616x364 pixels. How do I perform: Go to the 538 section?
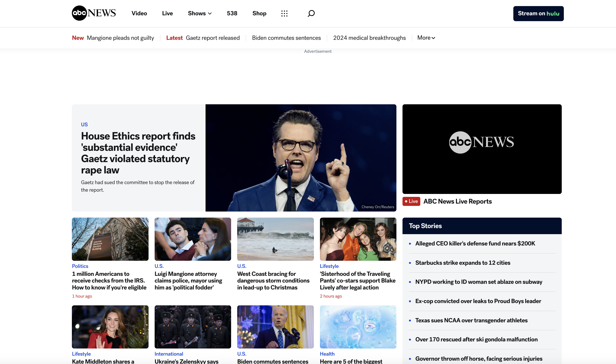[x=232, y=13]
